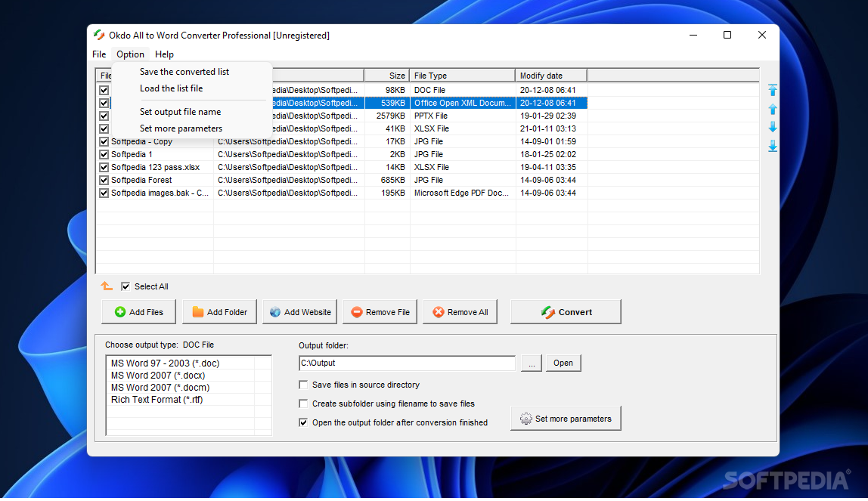Enable Create subfolder using filename option
868x501 pixels.
tap(303, 404)
